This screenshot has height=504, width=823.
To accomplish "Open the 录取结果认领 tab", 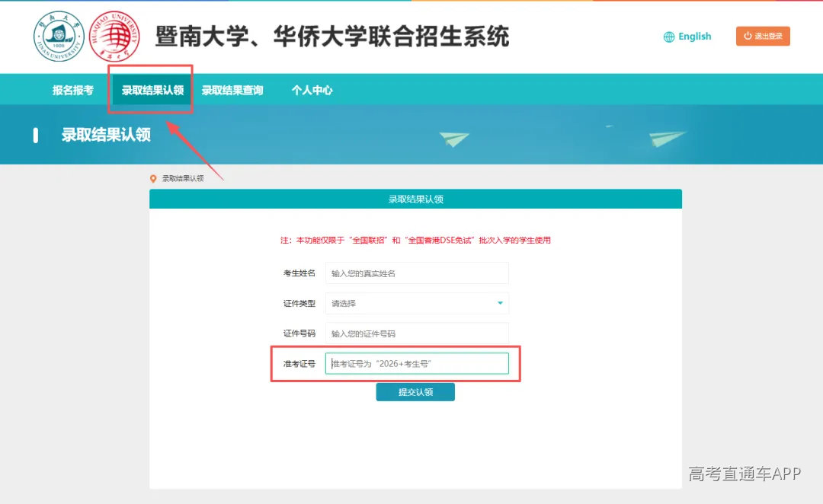I will (152, 90).
